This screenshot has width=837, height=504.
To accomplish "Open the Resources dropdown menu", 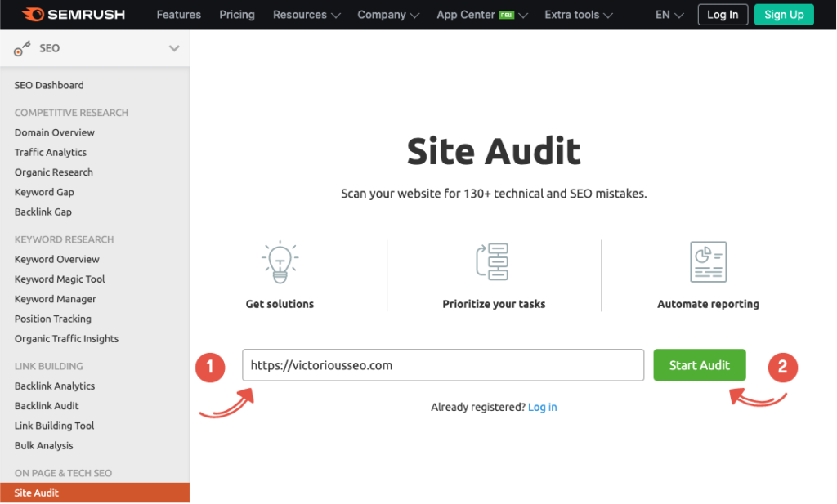I will 305,15.
